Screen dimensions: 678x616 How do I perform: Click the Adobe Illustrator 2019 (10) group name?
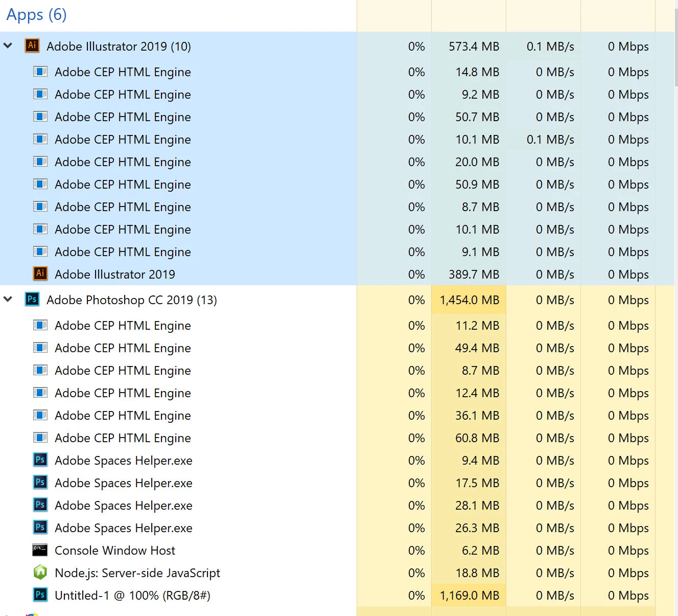[119, 47]
